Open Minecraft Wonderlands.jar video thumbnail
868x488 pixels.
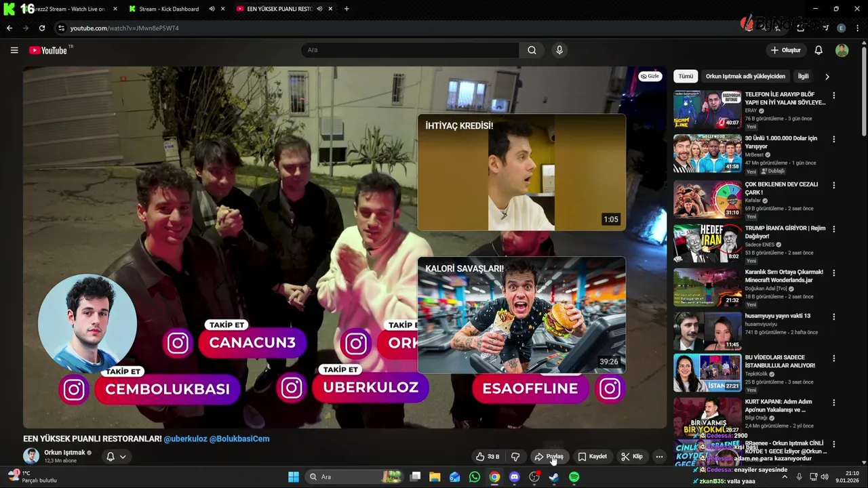pos(707,287)
